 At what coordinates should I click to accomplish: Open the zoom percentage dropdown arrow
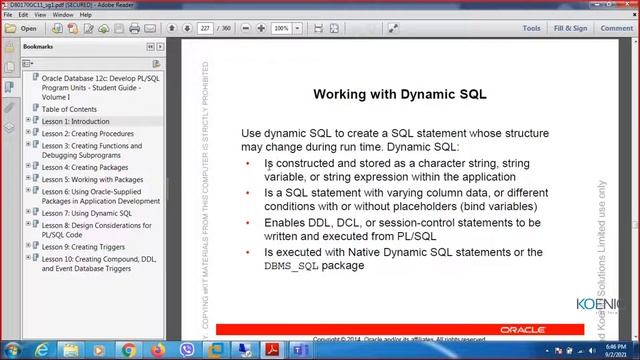point(298,28)
